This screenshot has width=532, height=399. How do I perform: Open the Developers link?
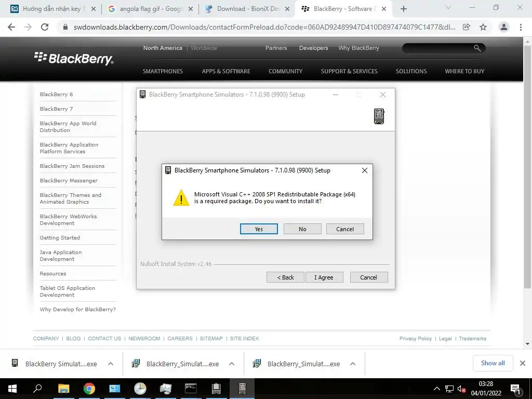click(x=313, y=48)
